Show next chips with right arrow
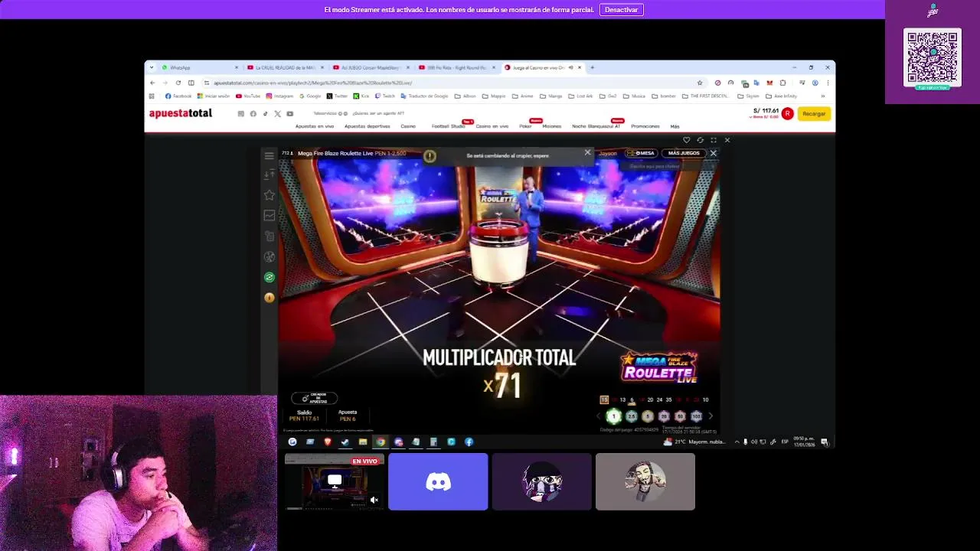Viewport: 980px width, 551px height. tap(710, 416)
